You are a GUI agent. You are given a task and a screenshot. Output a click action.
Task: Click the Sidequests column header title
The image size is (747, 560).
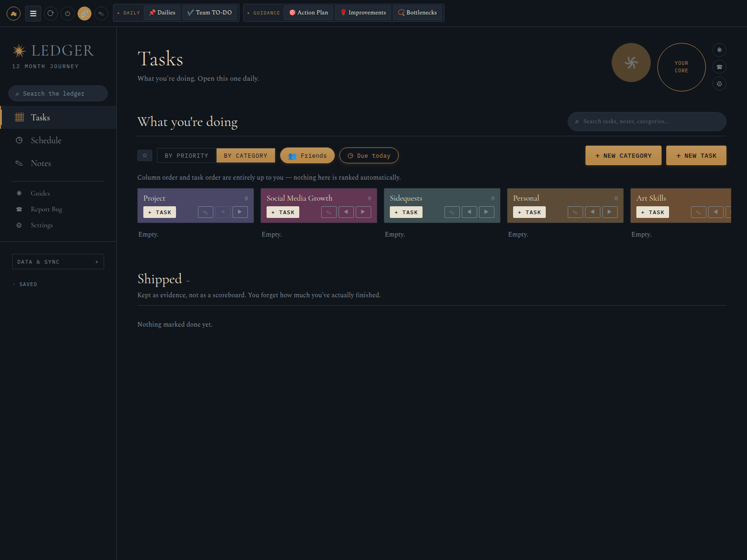(x=406, y=198)
